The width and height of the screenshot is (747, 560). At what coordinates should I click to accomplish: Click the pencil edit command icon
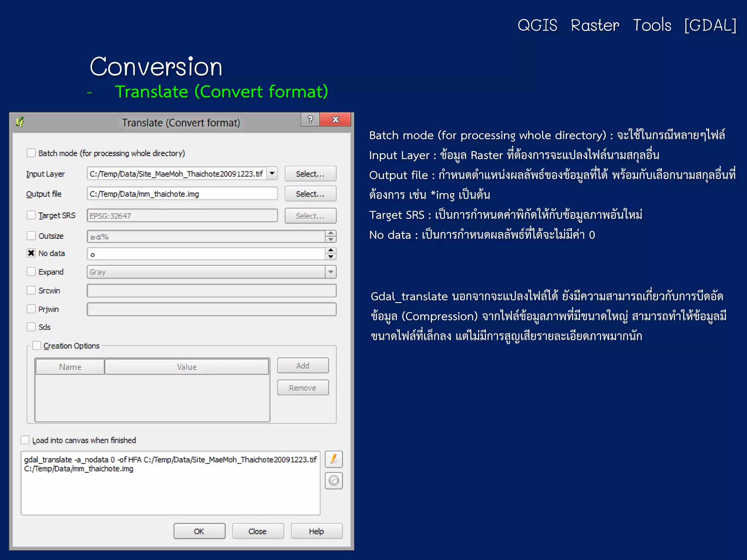click(x=333, y=459)
